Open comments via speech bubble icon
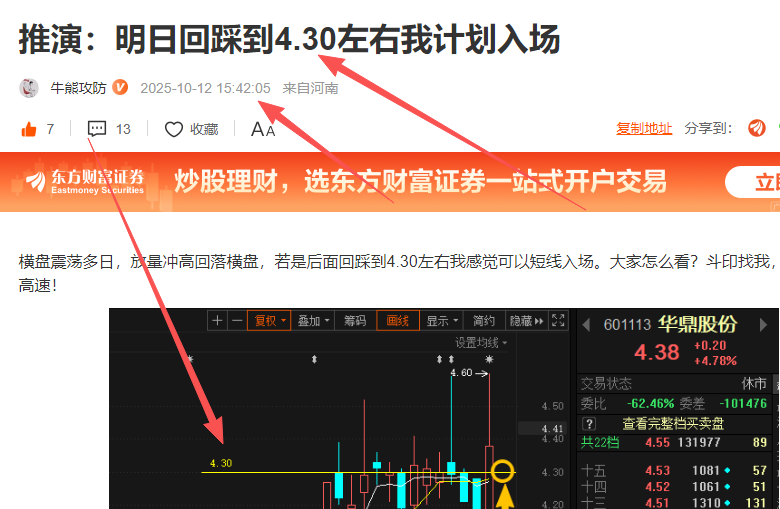 click(x=97, y=129)
